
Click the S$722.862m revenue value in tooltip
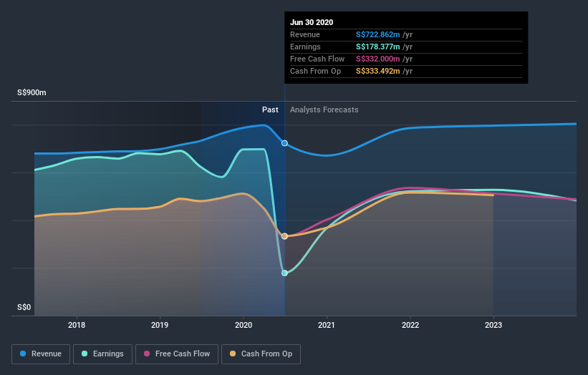[x=377, y=34]
